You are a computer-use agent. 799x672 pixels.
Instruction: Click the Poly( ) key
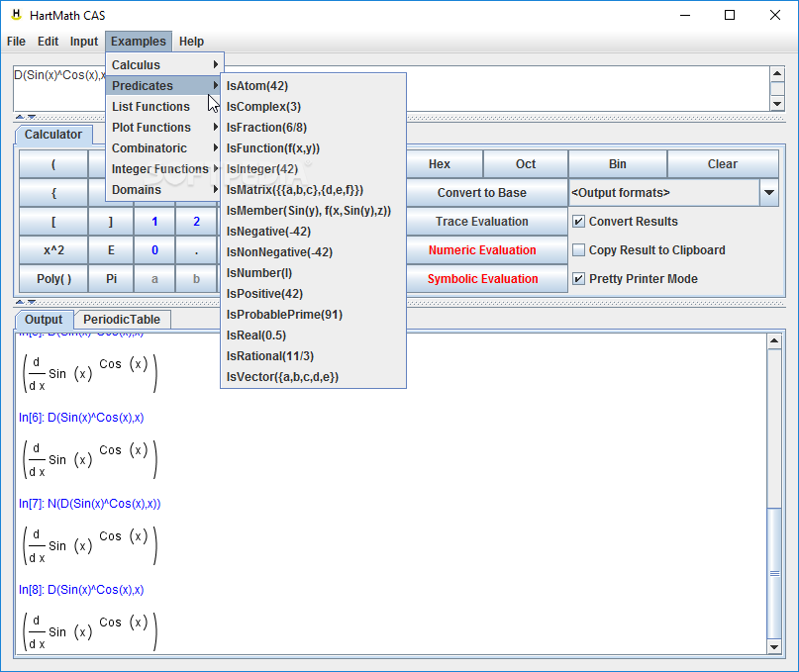(53, 279)
